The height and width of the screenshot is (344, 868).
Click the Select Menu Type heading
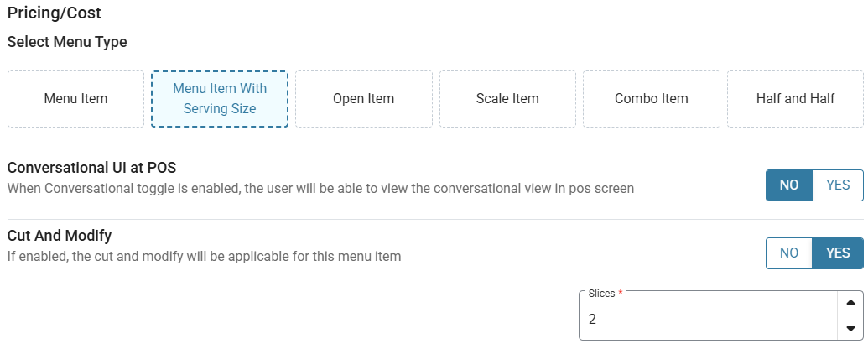pos(67,42)
